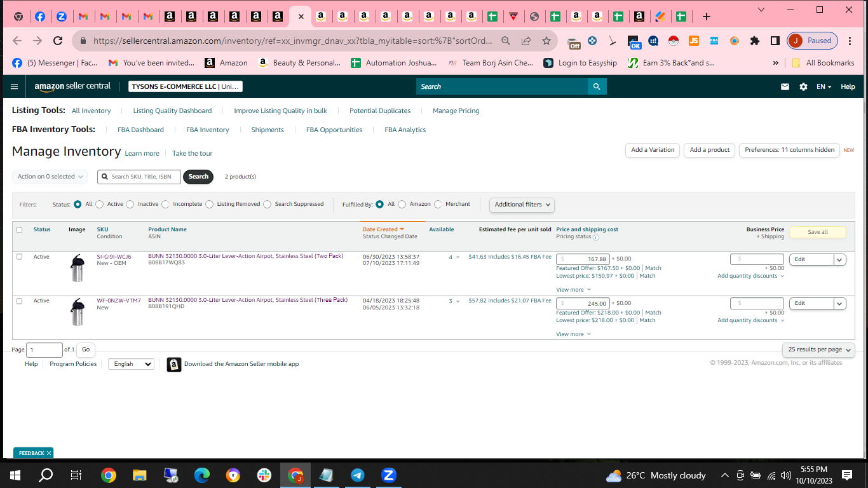Open the TYSONS E-COMMERCE LLC account switcher

(x=186, y=86)
